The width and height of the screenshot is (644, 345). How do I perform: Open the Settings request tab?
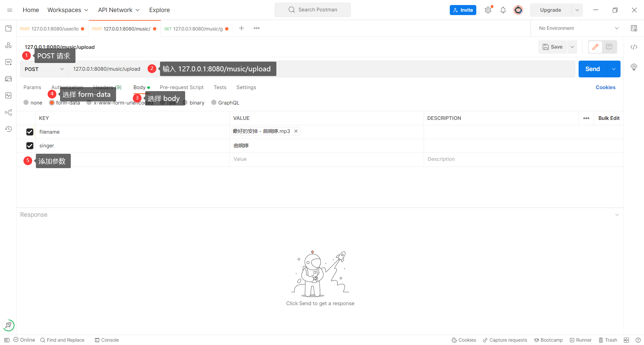246,87
